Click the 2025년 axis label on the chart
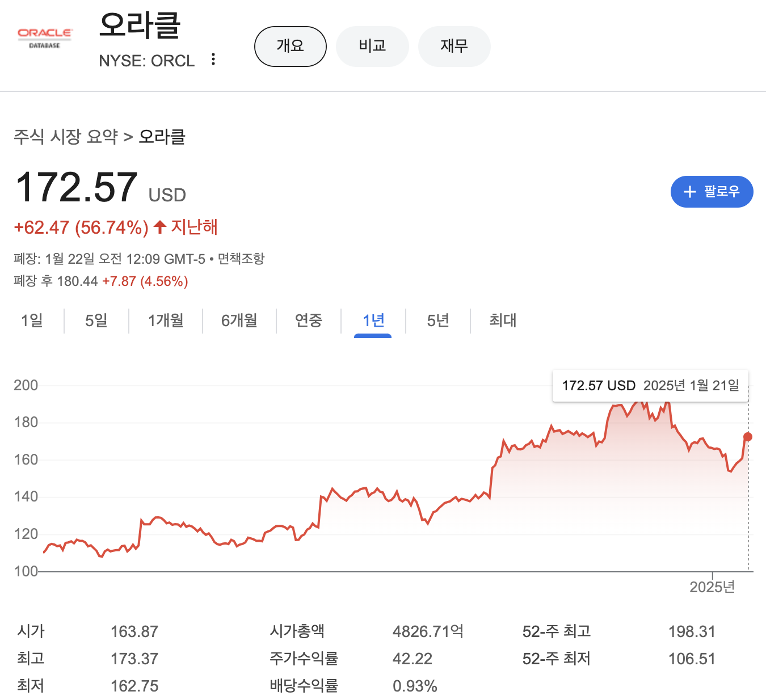Screen dimensions: 766x700 [x=712, y=587]
